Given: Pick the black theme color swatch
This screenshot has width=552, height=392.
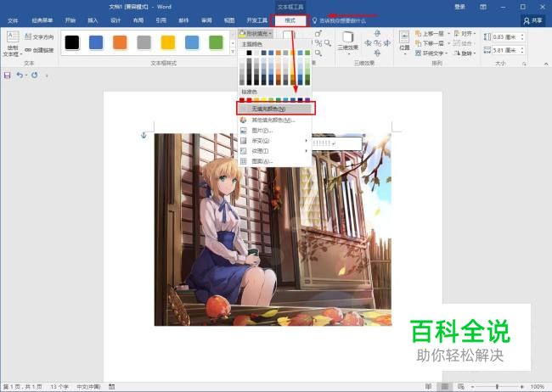Looking at the screenshot, I should [x=249, y=53].
